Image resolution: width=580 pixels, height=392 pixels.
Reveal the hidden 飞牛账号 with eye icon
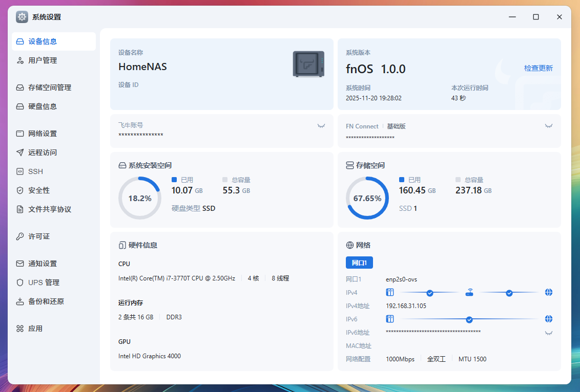pyautogui.click(x=321, y=125)
